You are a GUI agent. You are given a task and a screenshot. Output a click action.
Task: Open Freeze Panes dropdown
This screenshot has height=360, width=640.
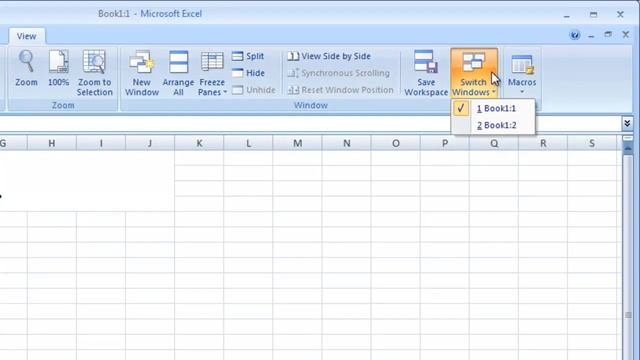[212, 73]
